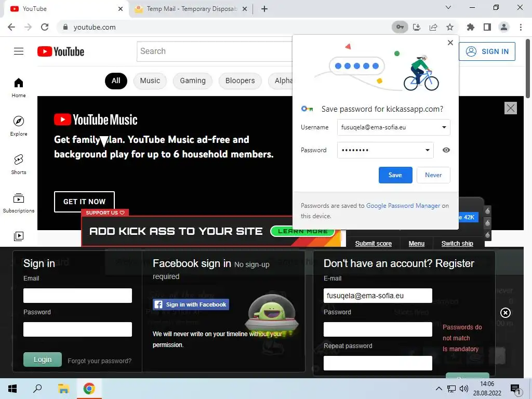Click the Register Password field
This screenshot has height=399, width=532.
click(378, 329)
